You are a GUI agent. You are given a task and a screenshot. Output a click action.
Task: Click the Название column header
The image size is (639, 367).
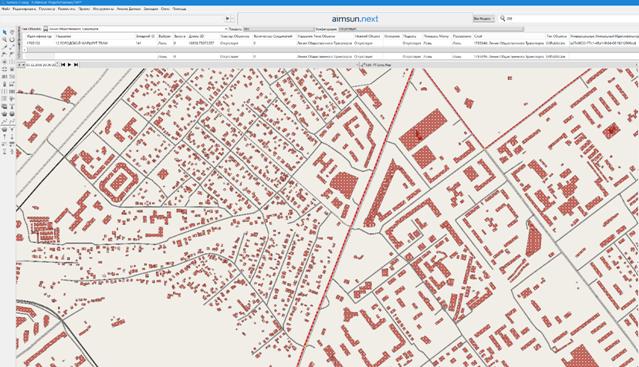pos(63,36)
